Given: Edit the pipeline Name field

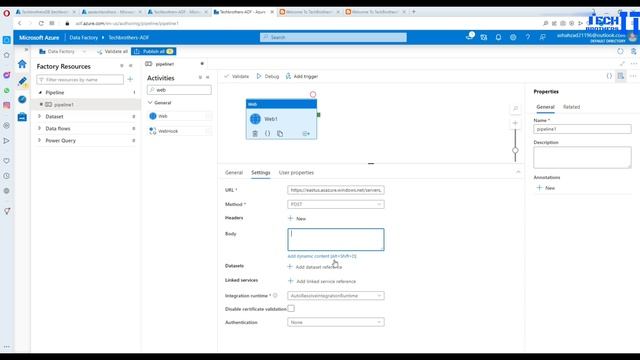Looking at the screenshot, I should point(582,129).
